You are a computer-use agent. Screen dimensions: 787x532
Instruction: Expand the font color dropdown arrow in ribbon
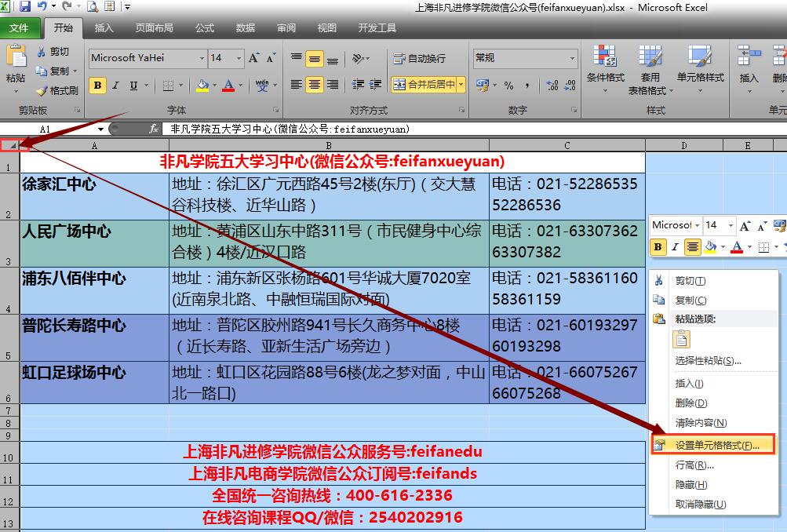pyautogui.click(x=240, y=86)
